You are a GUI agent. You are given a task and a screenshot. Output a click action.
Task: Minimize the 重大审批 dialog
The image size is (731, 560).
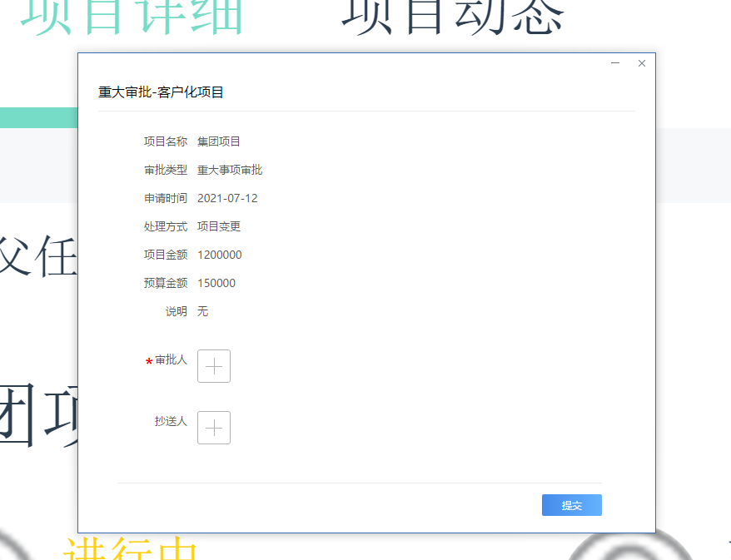click(615, 63)
